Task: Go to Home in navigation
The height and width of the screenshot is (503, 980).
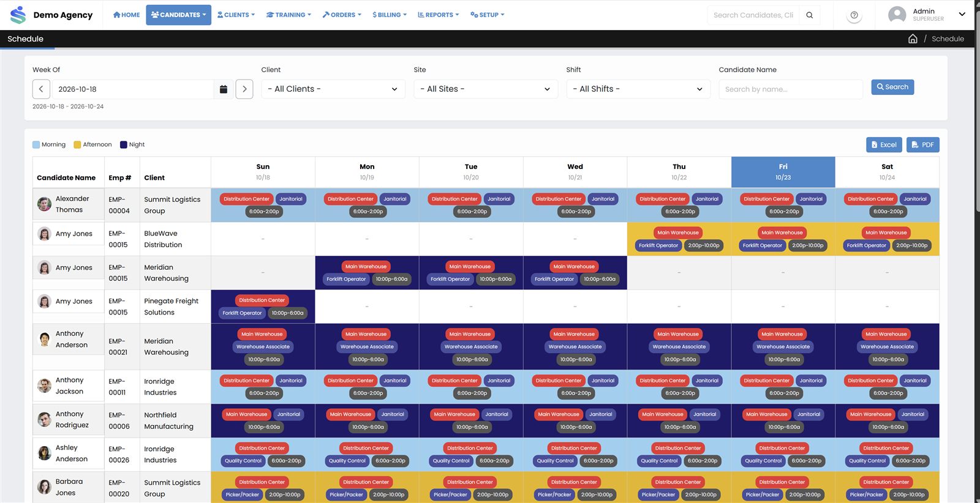Action: [x=127, y=15]
